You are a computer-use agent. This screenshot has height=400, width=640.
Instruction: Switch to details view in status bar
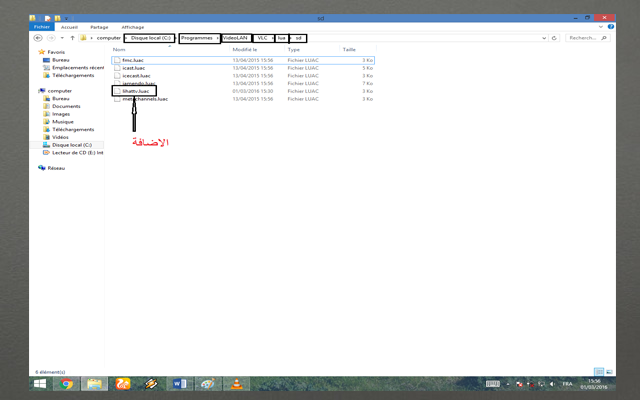tap(600, 371)
